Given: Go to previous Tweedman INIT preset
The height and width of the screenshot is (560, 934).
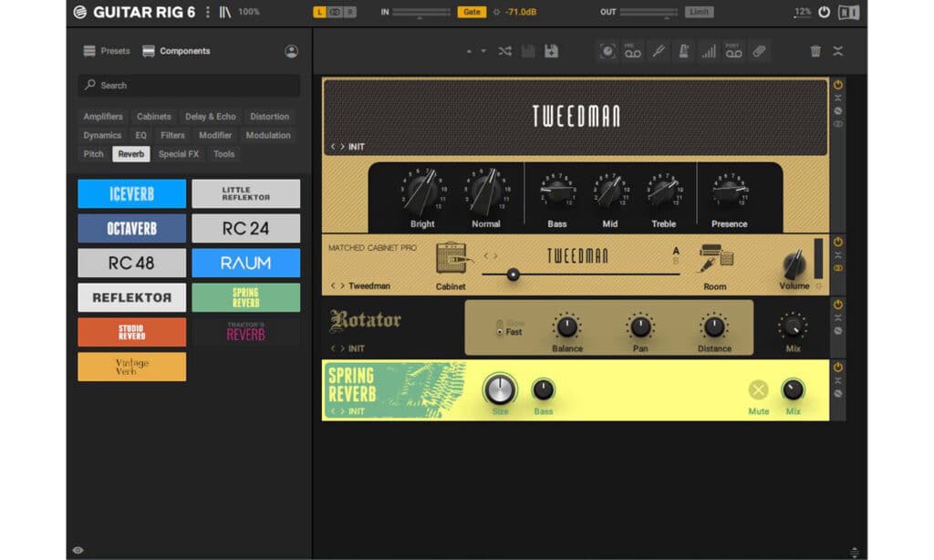Looking at the screenshot, I should pos(333,147).
